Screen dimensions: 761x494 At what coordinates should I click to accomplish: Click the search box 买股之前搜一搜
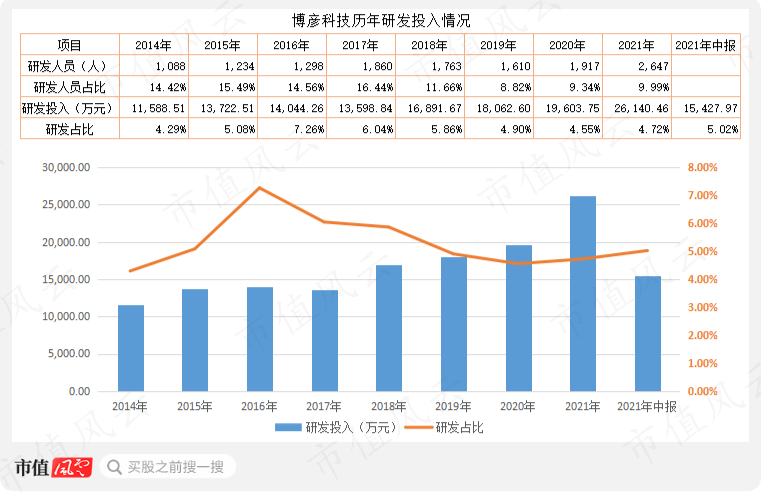coord(168,467)
